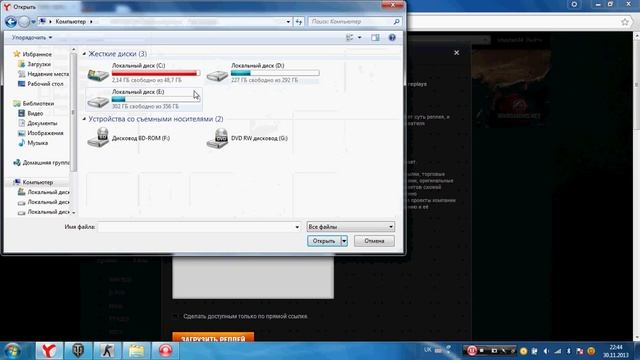Open Музыка library

[x=33, y=143]
